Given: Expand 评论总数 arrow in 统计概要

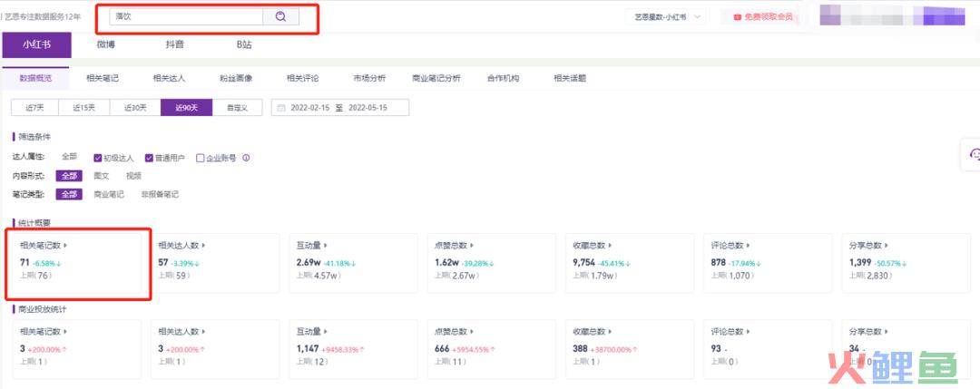Looking at the screenshot, I should pyautogui.click(x=748, y=246).
